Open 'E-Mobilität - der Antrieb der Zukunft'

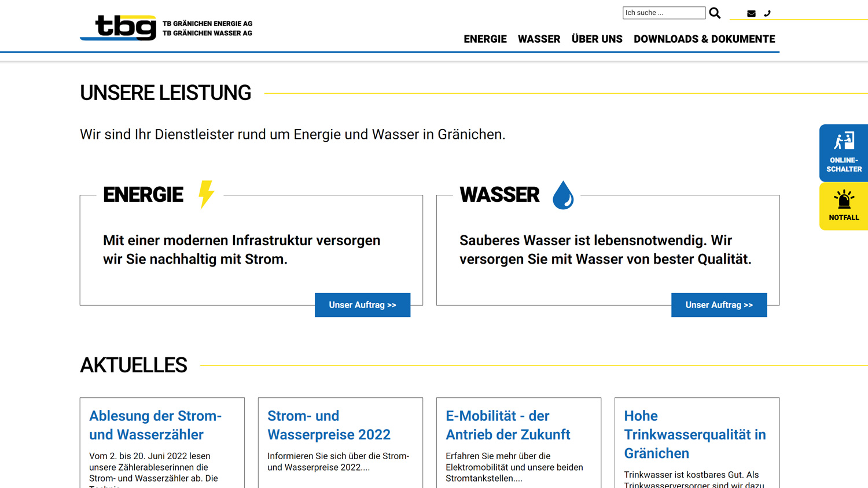(x=507, y=425)
